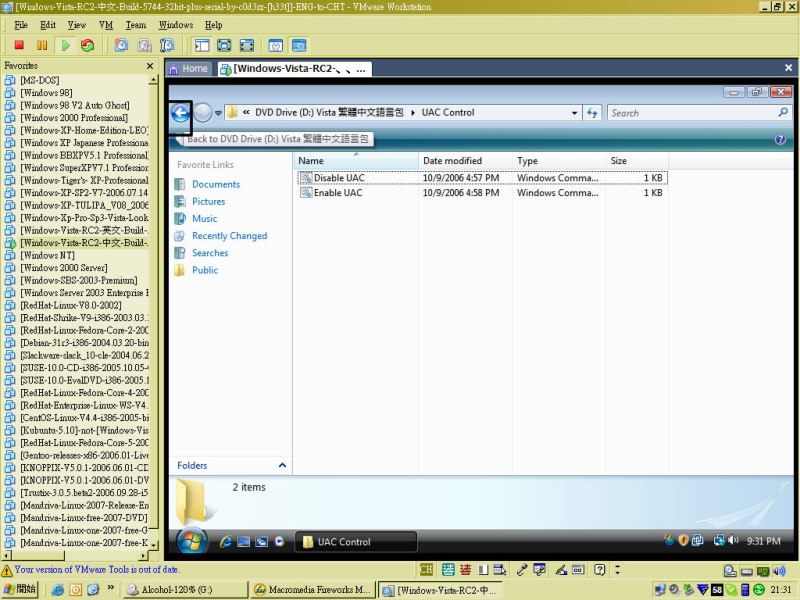Open the recent pages dropdown arrow beside Forward

(218, 113)
